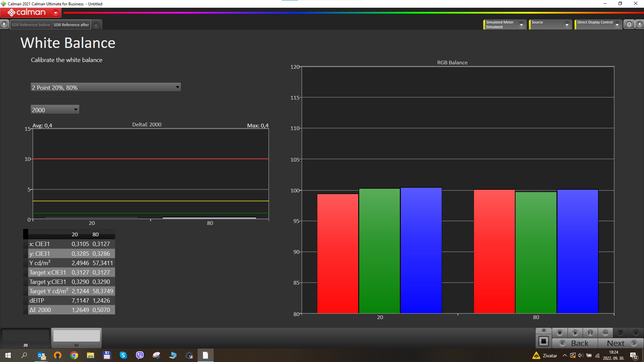Click the read series bracket icon
The height and width of the screenshot is (362, 644).
pos(590,333)
